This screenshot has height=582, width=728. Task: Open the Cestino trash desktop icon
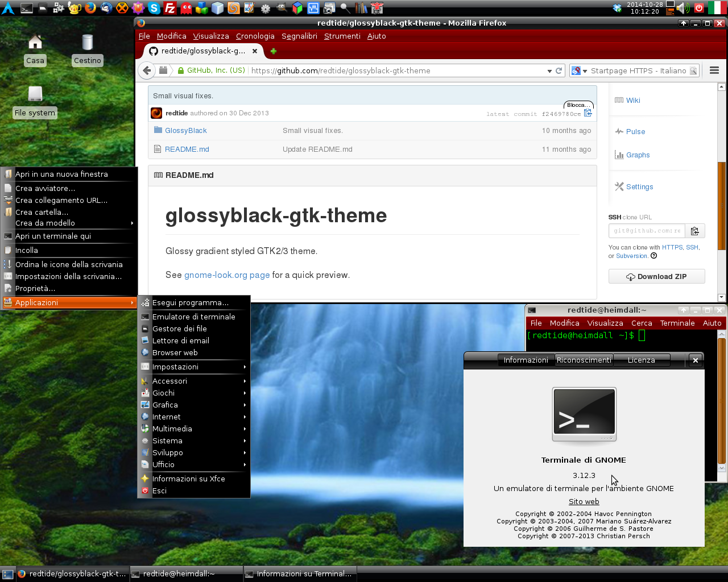[x=88, y=49]
